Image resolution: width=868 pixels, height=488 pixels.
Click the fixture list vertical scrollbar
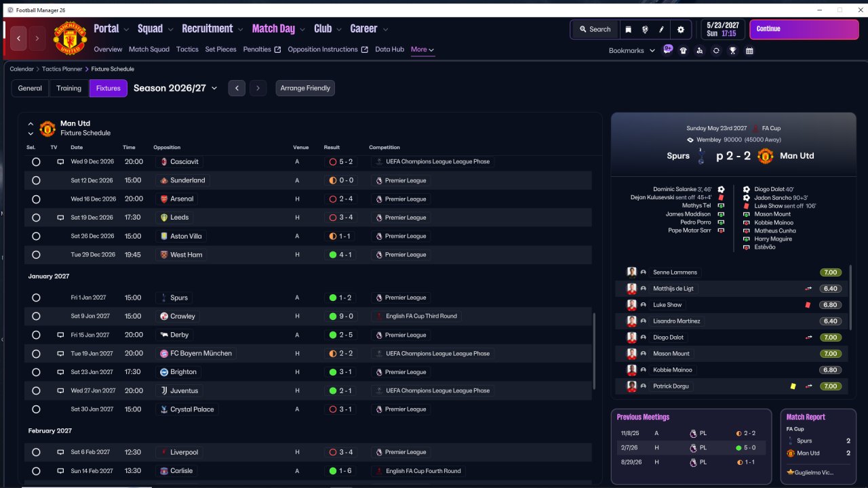click(x=594, y=351)
